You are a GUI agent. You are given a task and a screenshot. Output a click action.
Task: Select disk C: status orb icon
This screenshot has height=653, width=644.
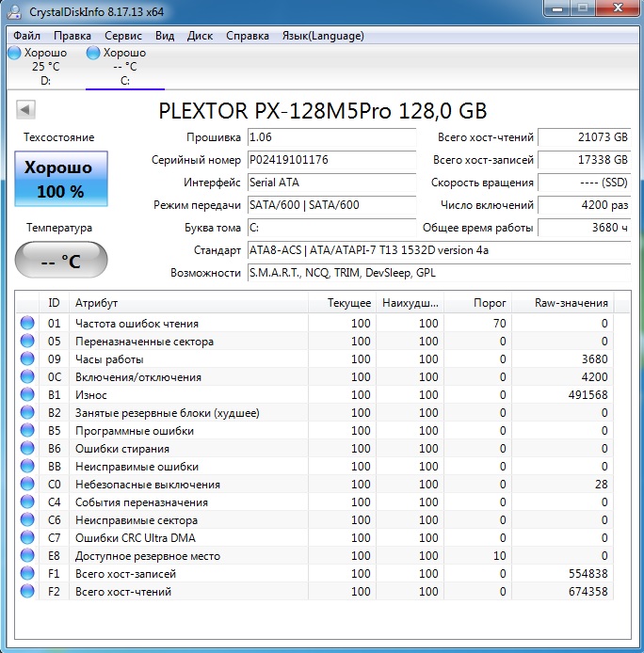click(x=93, y=54)
